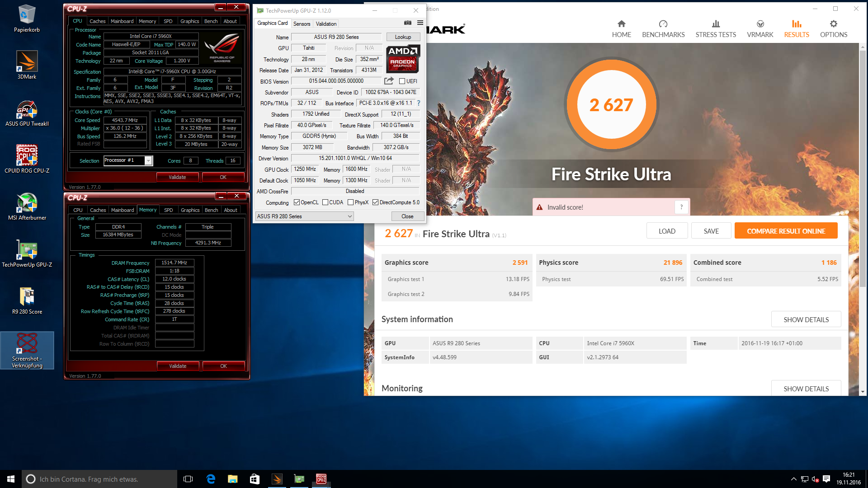Click bus interface question mark in GPU-Z
Image resolution: width=868 pixels, height=488 pixels.
(419, 103)
